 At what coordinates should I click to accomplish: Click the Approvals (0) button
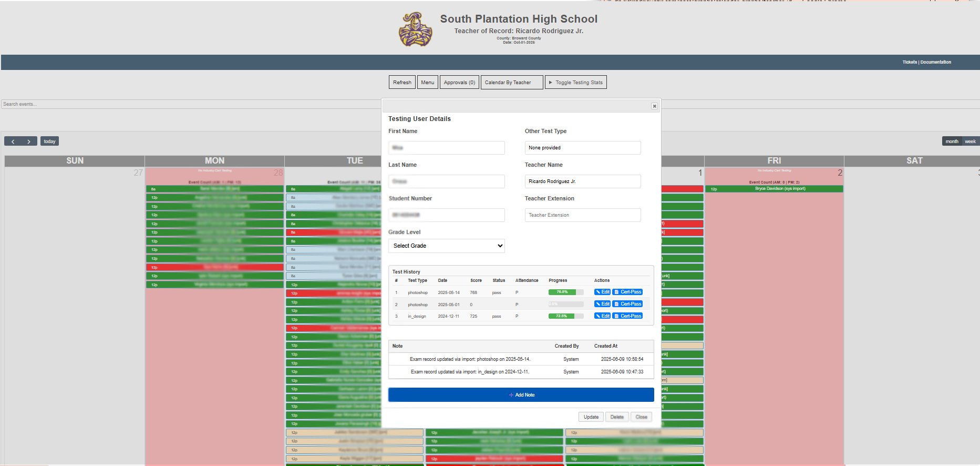(459, 83)
